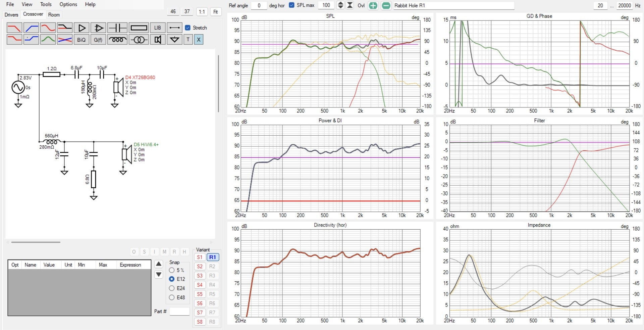Switch to the Drivers tab
The height and width of the screenshot is (330, 644).
tap(11, 15)
